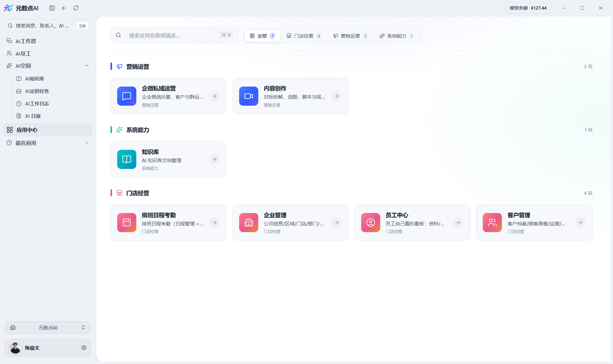Image resolution: width=613 pixels, height=364 pixels.
Task: Open AI员工 in the sidebar
Action: pos(48,54)
